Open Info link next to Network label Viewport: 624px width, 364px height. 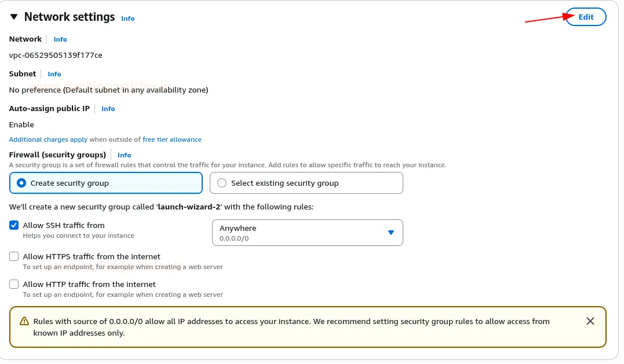60,39
